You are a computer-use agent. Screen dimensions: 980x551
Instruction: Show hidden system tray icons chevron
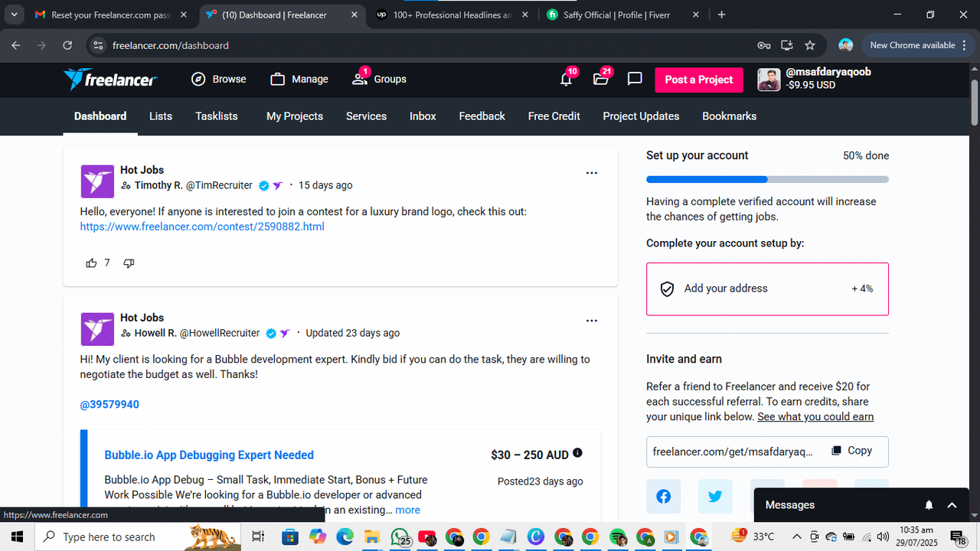tap(796, 536)
